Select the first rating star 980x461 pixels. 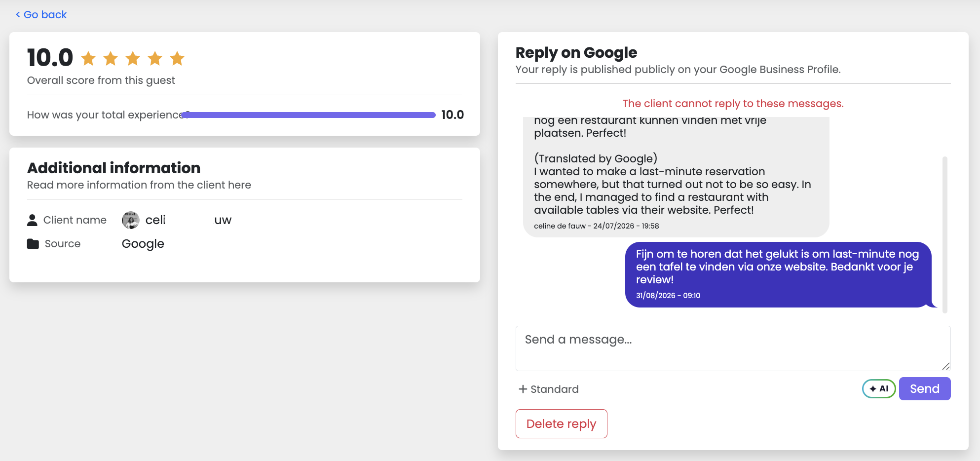(x=88, y=58)
